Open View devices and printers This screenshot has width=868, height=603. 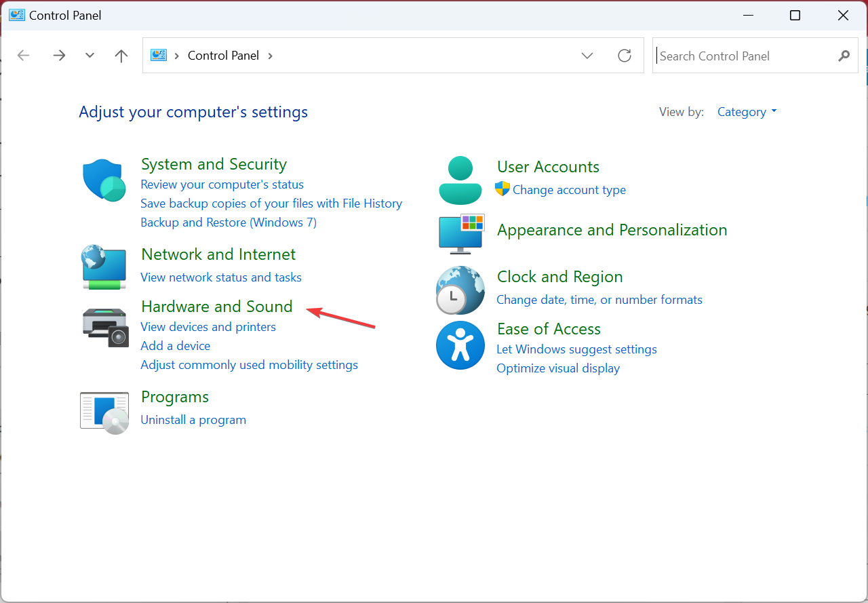pyautogui.click(x=208, y=327)
